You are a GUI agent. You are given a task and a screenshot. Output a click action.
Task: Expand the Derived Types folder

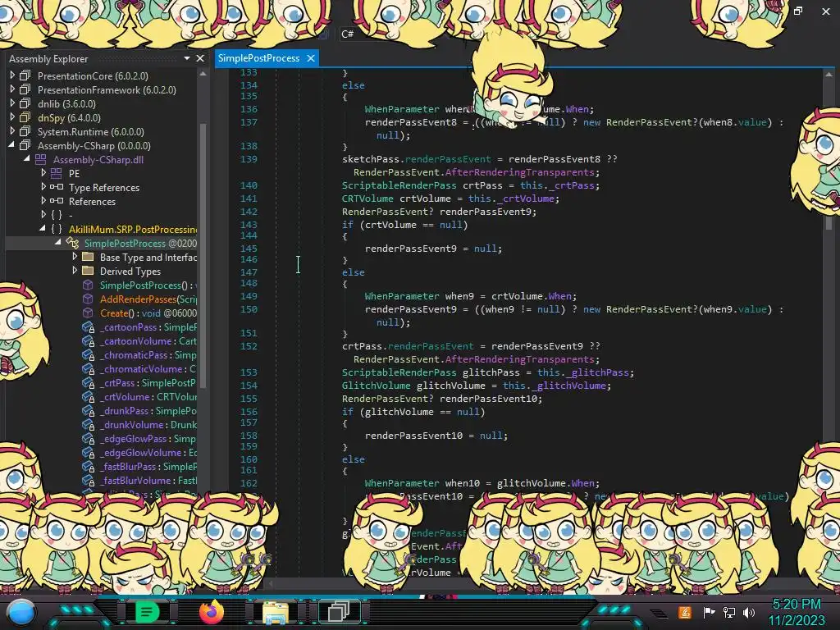coord(75,271)
